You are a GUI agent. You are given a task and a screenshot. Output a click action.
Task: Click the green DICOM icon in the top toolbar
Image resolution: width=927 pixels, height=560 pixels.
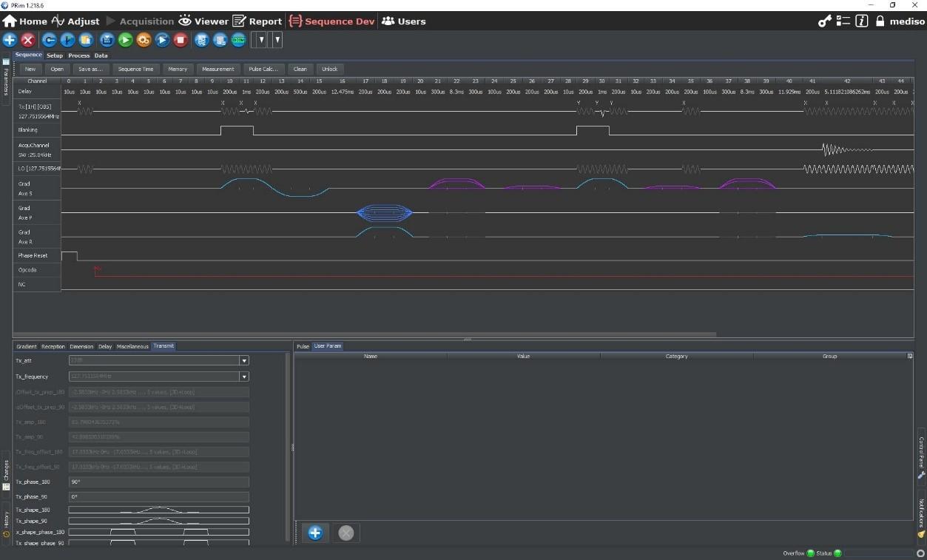coord(238,40)
